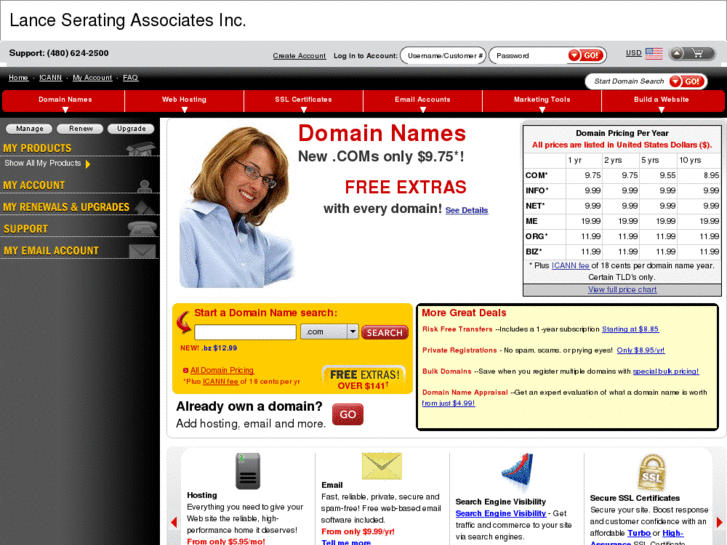This screenshot has height=545, width=727.
Task: Click the red curved arrow by domain search
Action: [184, 322]
